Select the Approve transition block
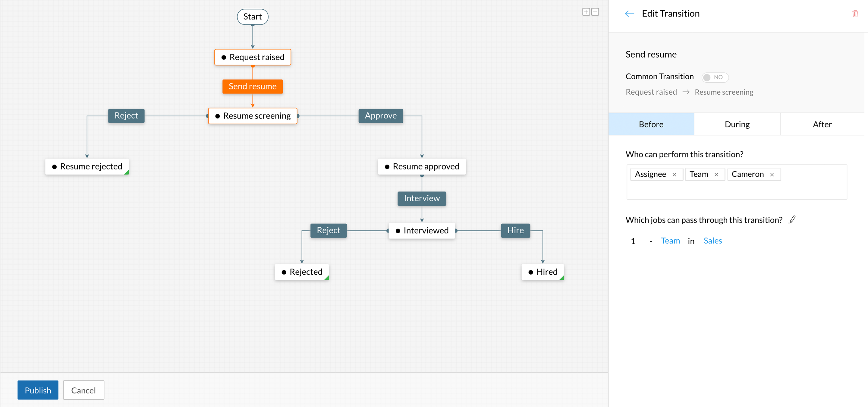Viewport: 868px width, 407px height. 380,116
